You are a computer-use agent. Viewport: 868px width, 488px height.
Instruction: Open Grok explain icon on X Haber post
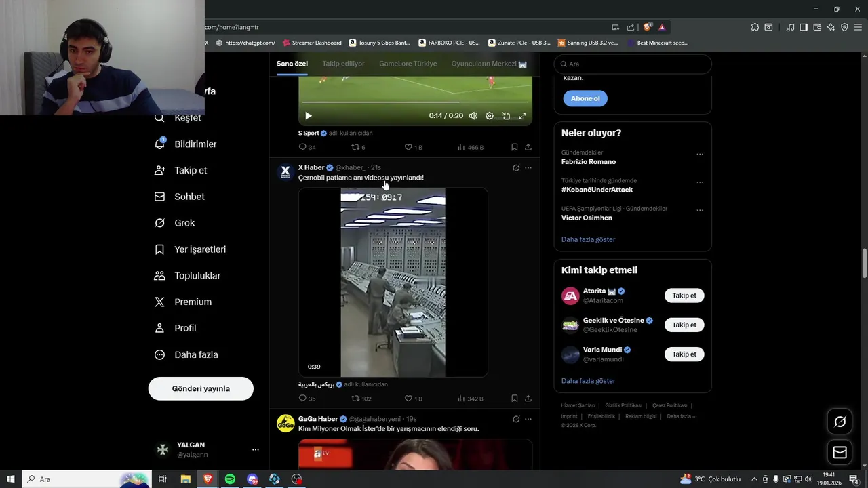[516, 168]
